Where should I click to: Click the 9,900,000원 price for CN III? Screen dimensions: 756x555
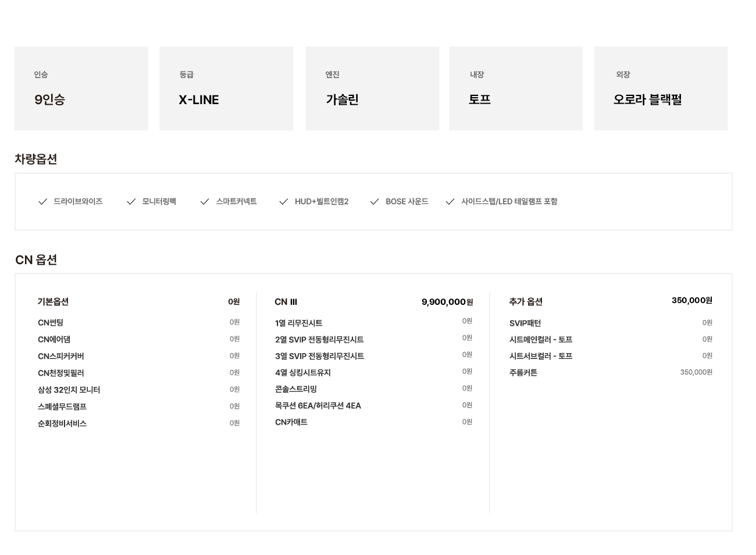(x=447, y=302)
